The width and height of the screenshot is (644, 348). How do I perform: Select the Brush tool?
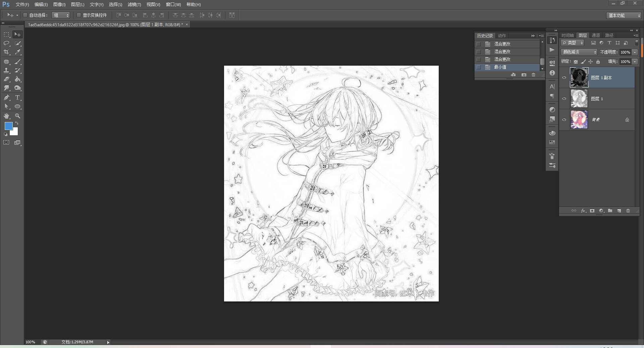(x=18, y=62)
